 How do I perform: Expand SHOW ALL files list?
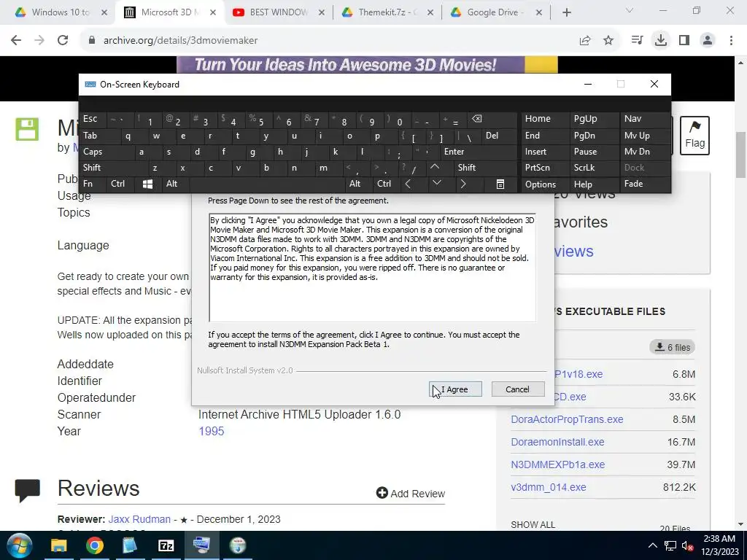coord(533,525)
